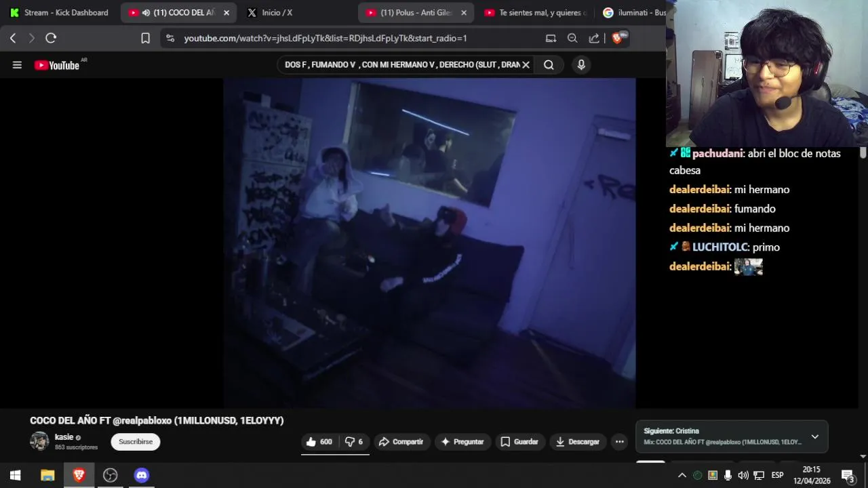Screen dimensions: 868x488
Task: Click the colorful PowerToys tray icon
Action: pos(713,475)
